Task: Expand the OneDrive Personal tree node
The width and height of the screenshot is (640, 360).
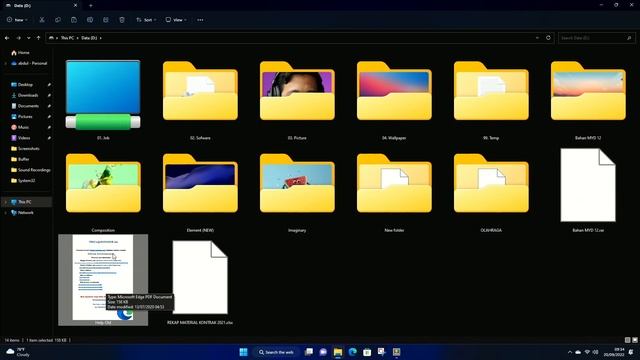Action: [x=5, y=63]
